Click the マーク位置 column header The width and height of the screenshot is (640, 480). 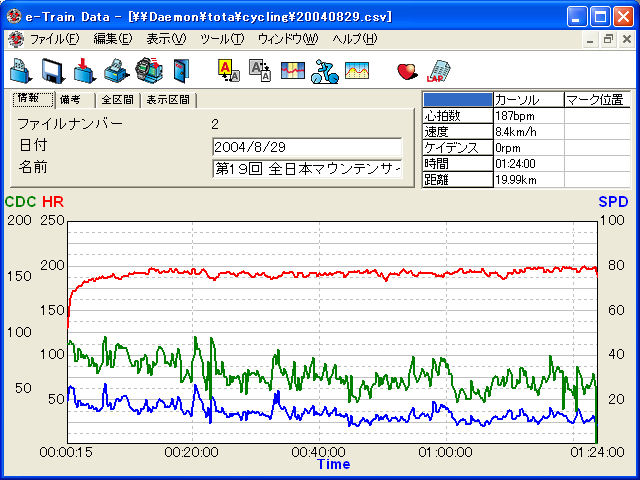594,100
